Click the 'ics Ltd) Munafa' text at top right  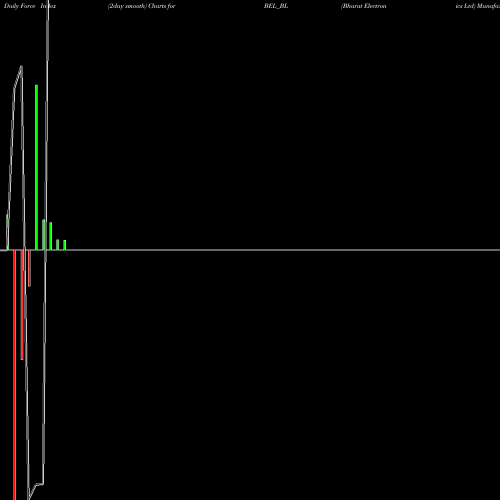[x=478, y=6]
